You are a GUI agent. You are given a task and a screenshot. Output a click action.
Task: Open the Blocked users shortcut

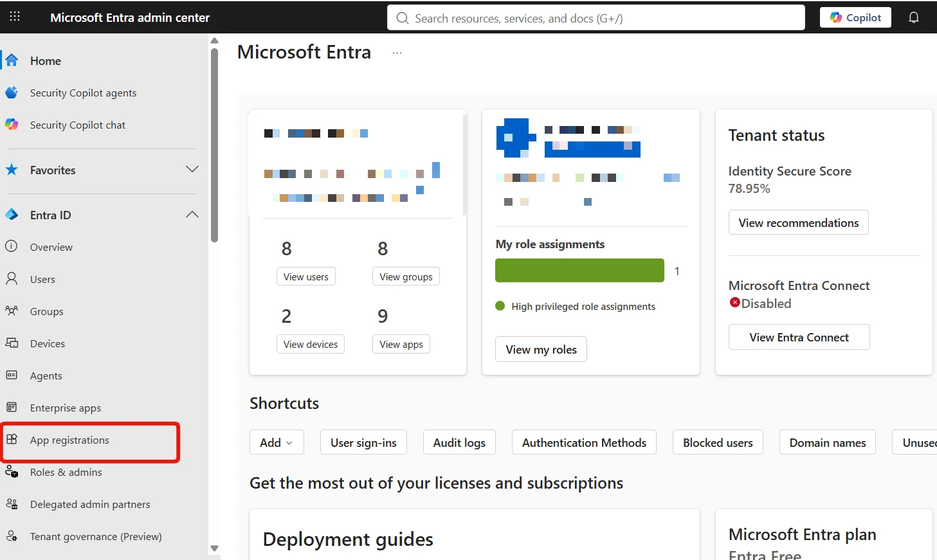(718, 442)
